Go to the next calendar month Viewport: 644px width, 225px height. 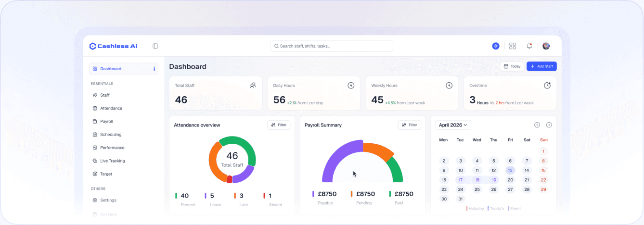click(x=549, y=125)
